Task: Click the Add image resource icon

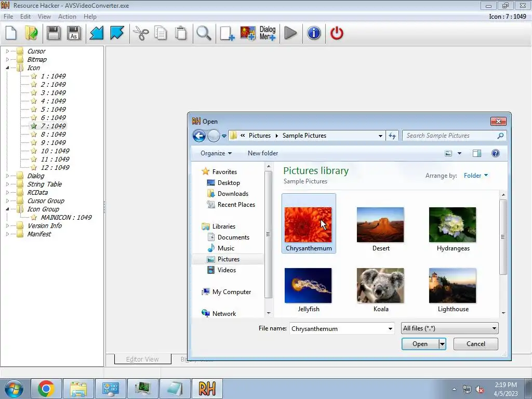Action: point(248,33)
